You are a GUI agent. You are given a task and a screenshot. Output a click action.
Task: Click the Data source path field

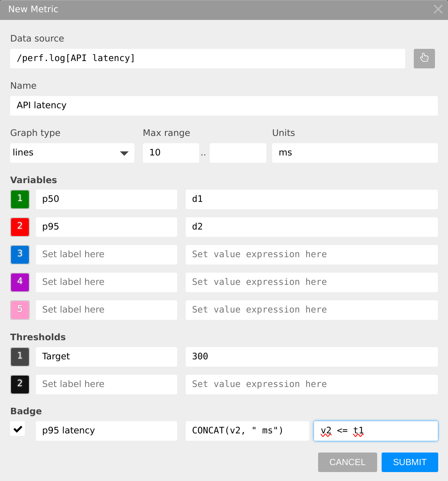208,58
